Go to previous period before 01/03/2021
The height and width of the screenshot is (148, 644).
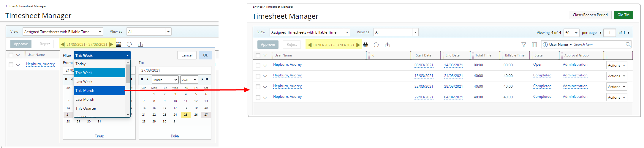click(310, 45)
